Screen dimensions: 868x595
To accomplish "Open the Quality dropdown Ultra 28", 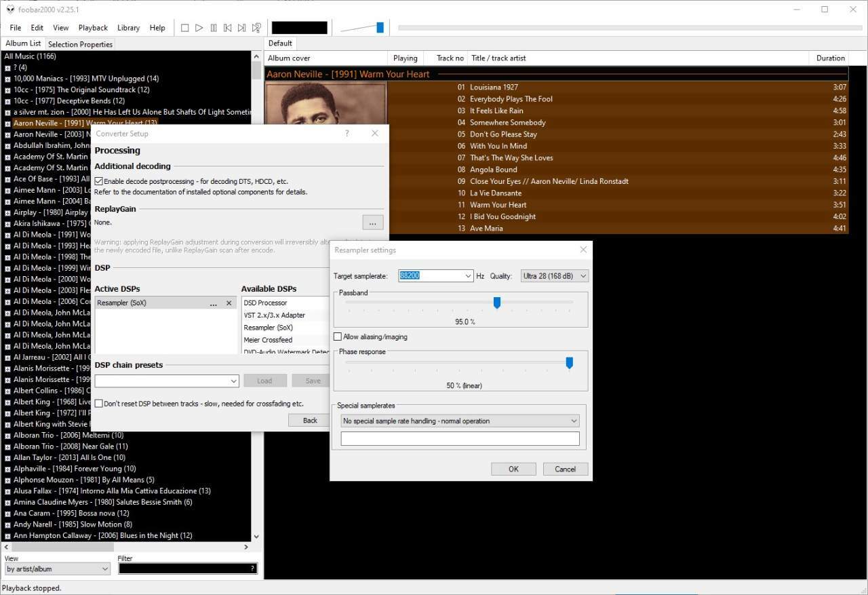I will click(x=554, y=276).
